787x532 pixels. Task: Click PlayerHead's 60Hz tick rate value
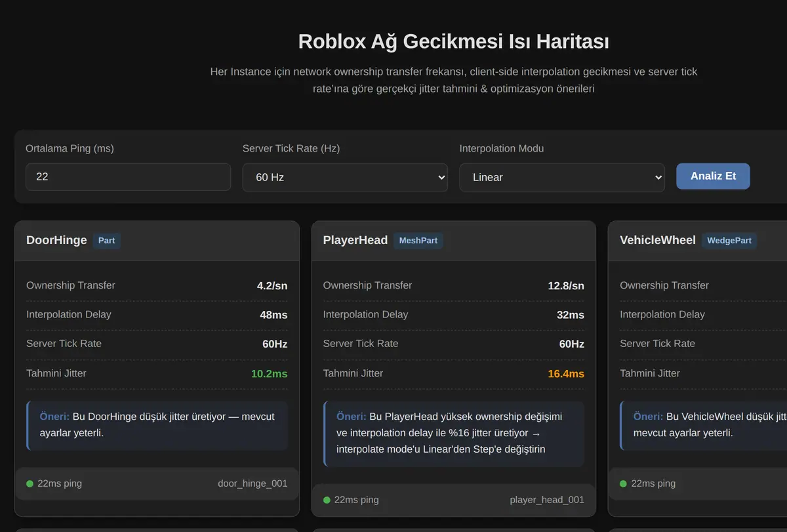tap(572, 344)
